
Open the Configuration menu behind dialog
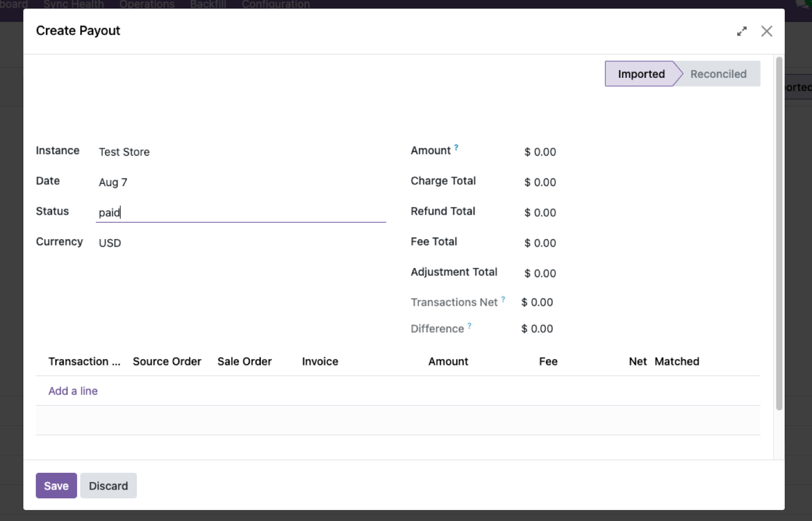[275, 4]
